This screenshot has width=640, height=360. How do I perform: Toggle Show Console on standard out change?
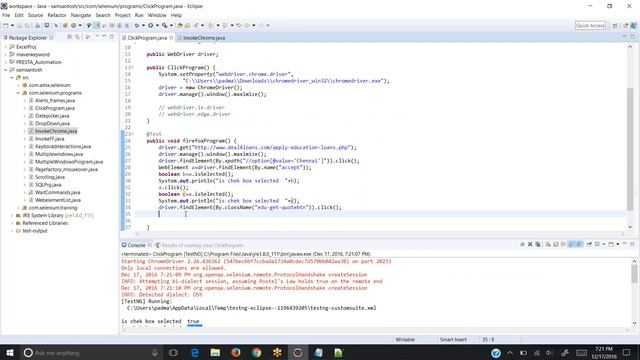571,244
